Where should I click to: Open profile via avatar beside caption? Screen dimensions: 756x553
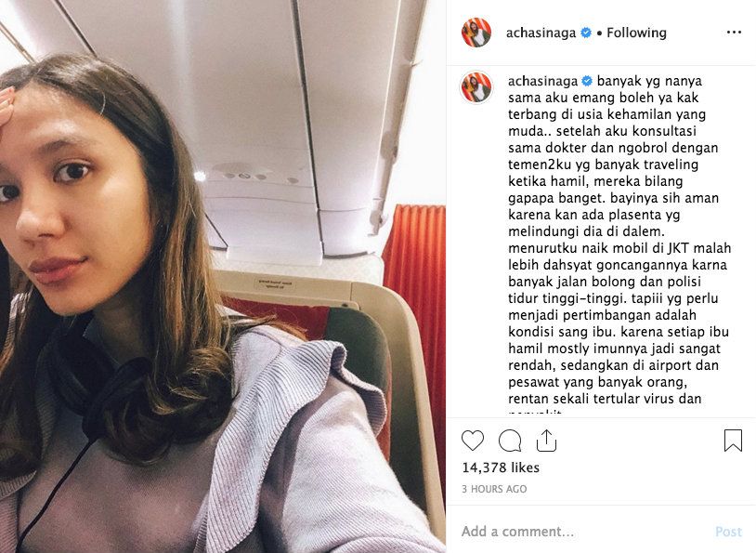476,87
